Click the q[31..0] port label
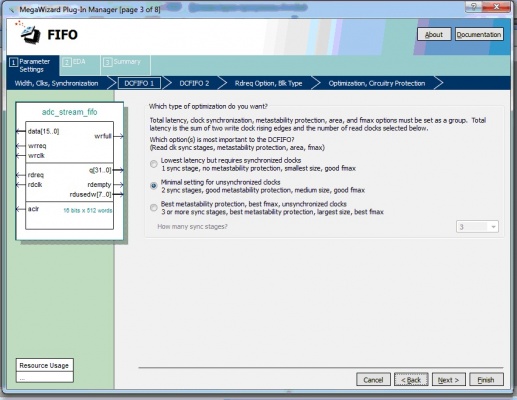This screenshot has height=400, width=517. point(100,170)
